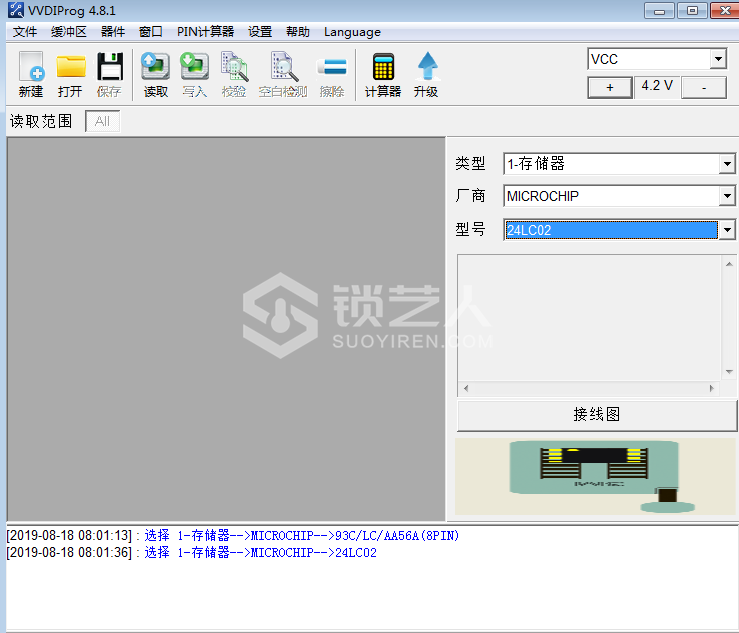Click the log line selecting 93C/LC/AA56A(8PIN)

233,535
